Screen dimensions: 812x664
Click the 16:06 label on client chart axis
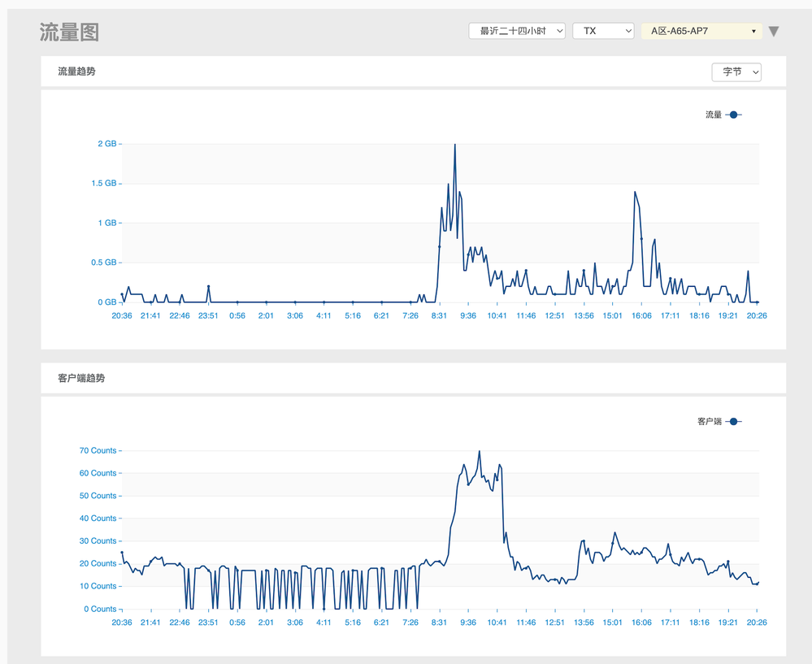coord(641,623)
